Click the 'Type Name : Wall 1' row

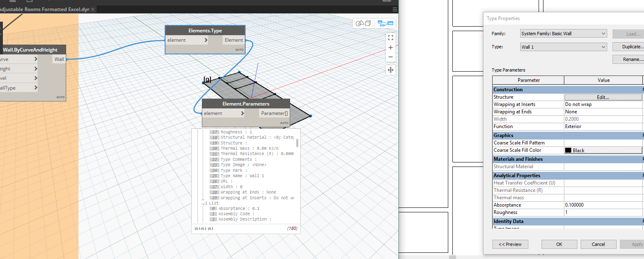242,176
